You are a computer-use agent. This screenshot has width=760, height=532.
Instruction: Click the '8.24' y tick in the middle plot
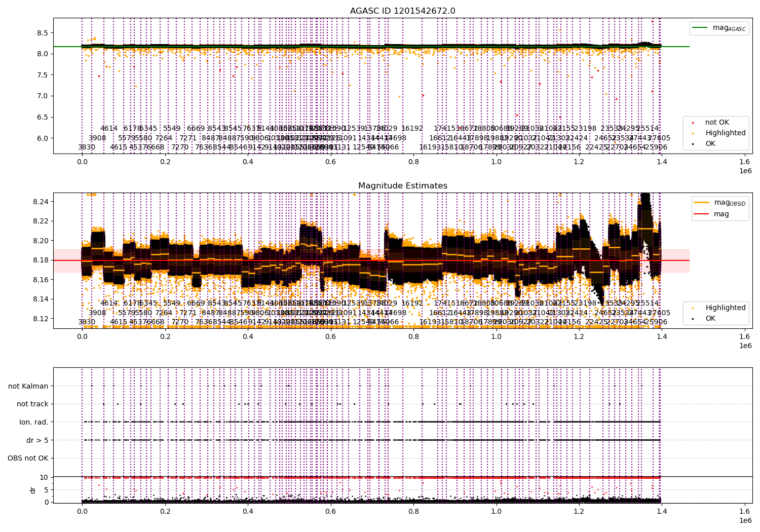pos(41,202)
